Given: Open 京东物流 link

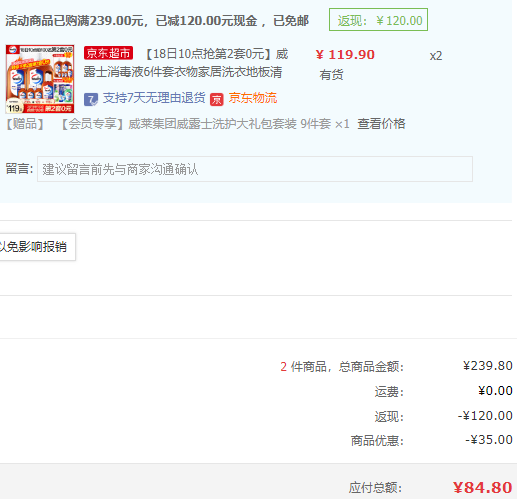Looking at the screenshot, I should click(253, 98).
